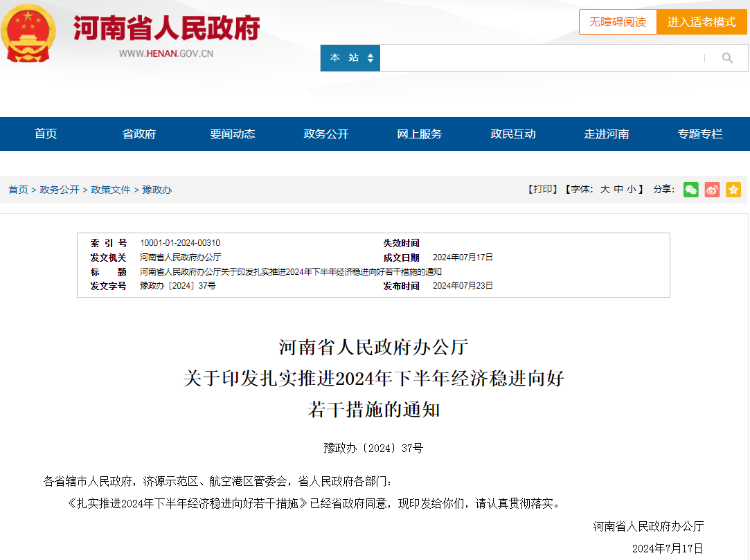Select the medium font size 中

[618, 190]
